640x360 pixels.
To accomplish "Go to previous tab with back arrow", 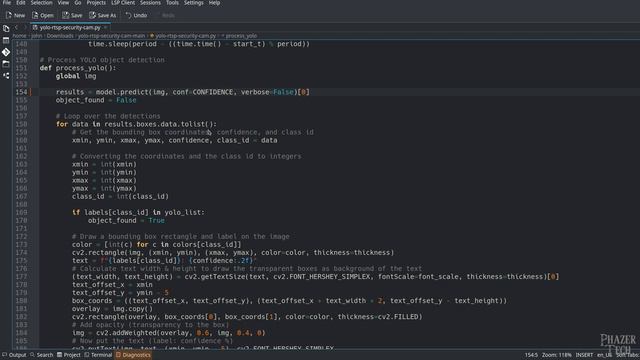I will (16, 28).
